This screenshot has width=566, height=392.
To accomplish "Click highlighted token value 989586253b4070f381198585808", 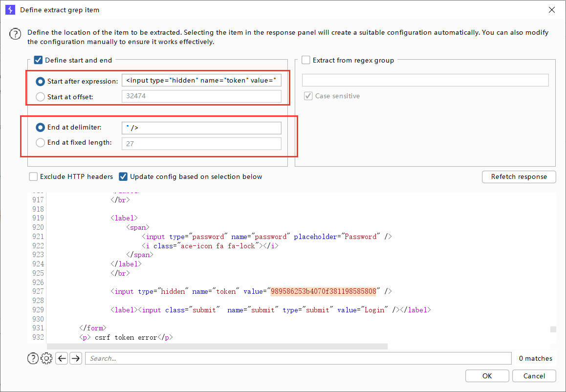I will point(323,291).
